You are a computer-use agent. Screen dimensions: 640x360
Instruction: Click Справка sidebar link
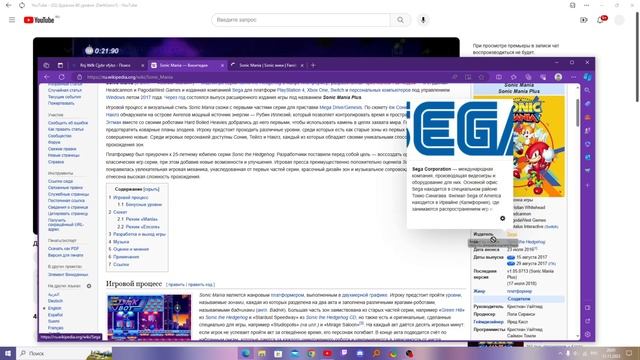click(56, 162)
